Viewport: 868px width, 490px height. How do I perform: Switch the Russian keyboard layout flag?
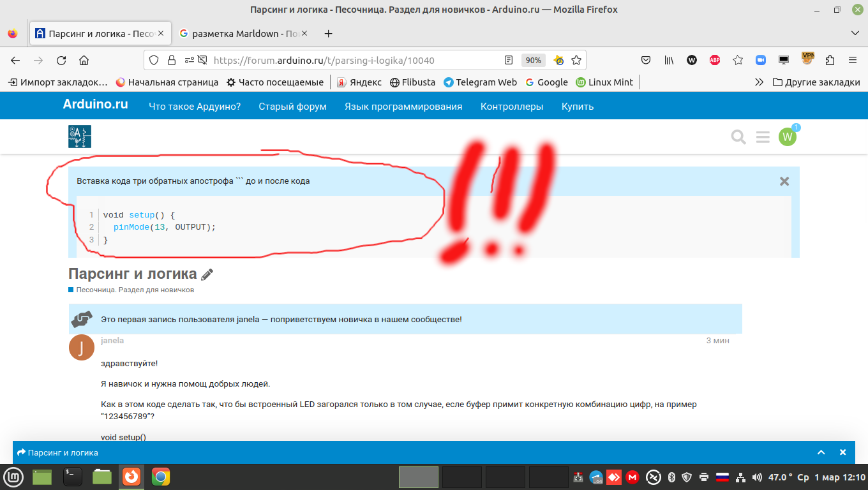pyautogui.click(x=722, y=477)
